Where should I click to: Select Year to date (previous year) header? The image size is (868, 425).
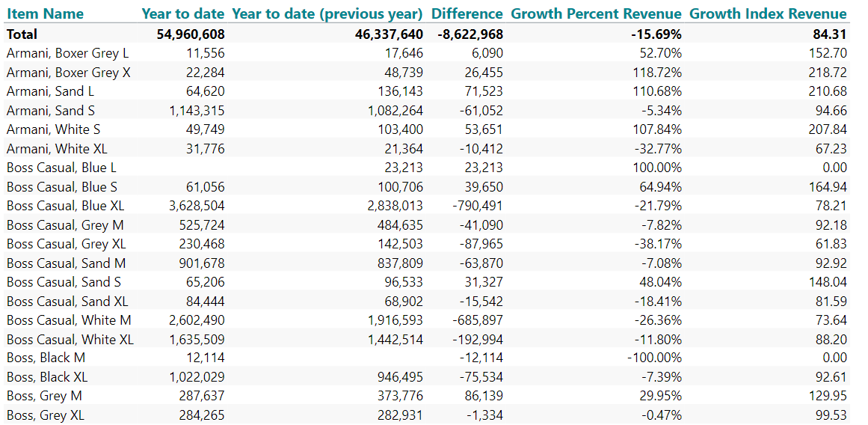coord(327,13)
